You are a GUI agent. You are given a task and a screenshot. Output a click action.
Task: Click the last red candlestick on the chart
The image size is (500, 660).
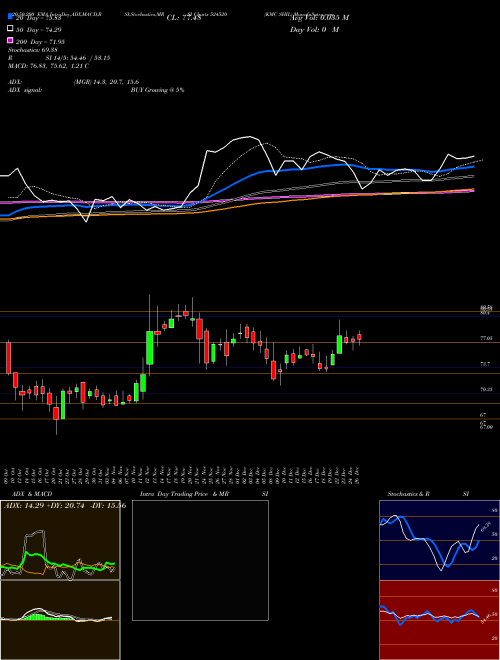click(359, 337)
